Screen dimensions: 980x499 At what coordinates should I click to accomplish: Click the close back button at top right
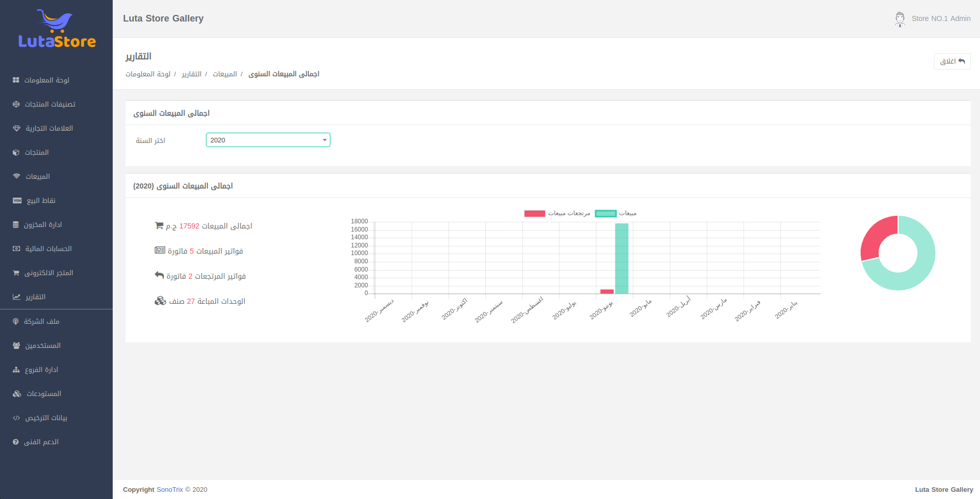coord(952,61)
